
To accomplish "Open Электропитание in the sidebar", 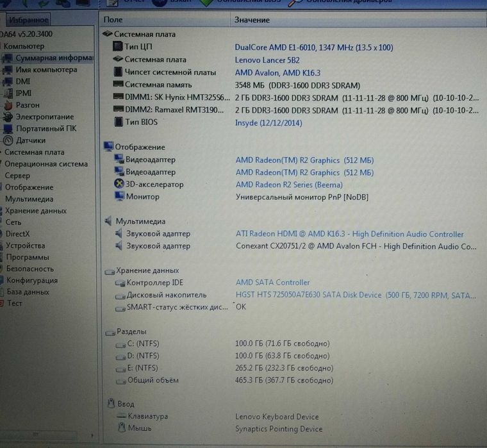I will (45, 117).
